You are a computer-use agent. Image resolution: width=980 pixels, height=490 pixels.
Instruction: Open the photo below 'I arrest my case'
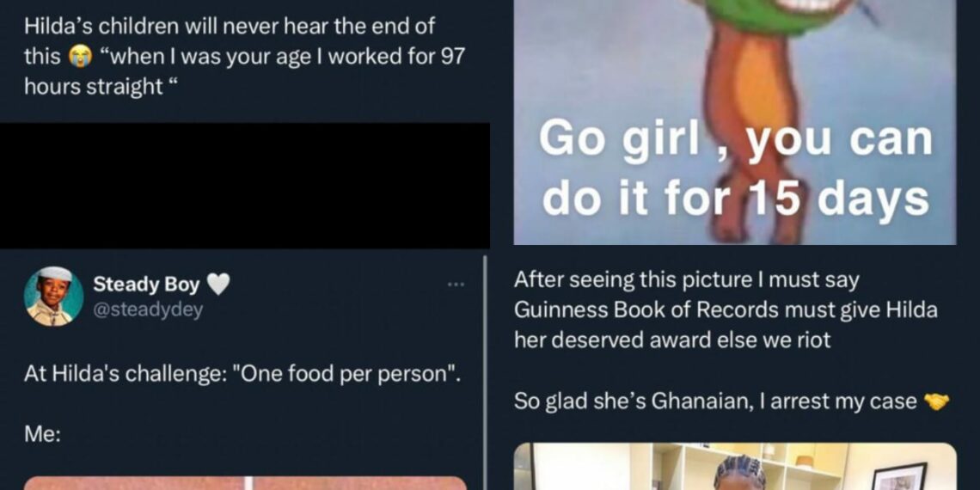(x=735, y=466)
